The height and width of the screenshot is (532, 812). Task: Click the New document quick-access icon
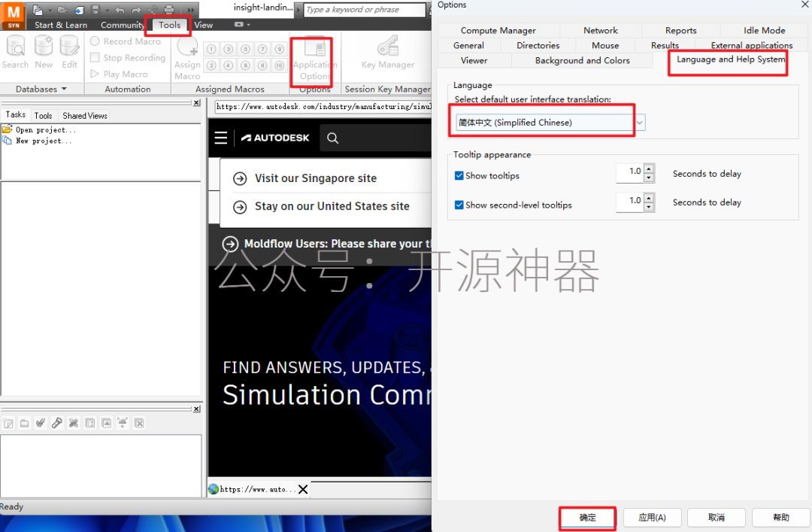[38, 10]
